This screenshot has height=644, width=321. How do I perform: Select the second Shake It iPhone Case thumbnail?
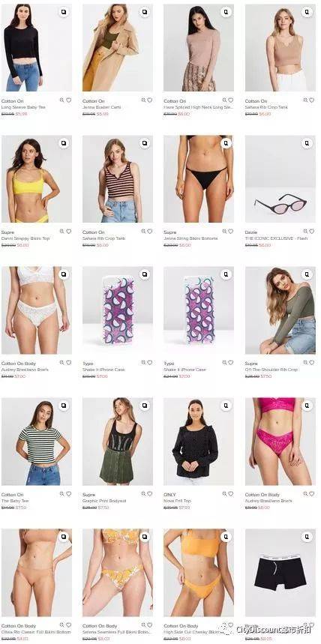(199, 310)
